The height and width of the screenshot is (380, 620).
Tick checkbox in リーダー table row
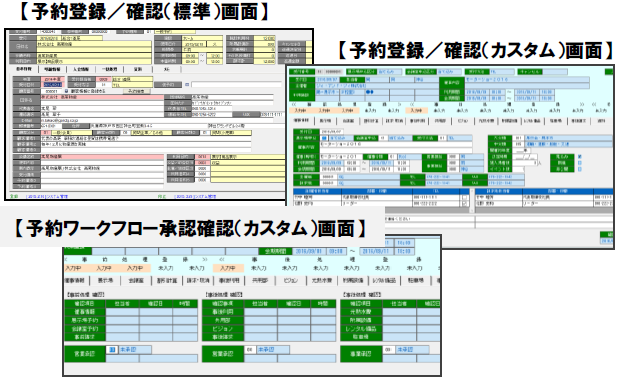[x=465, y=204]
